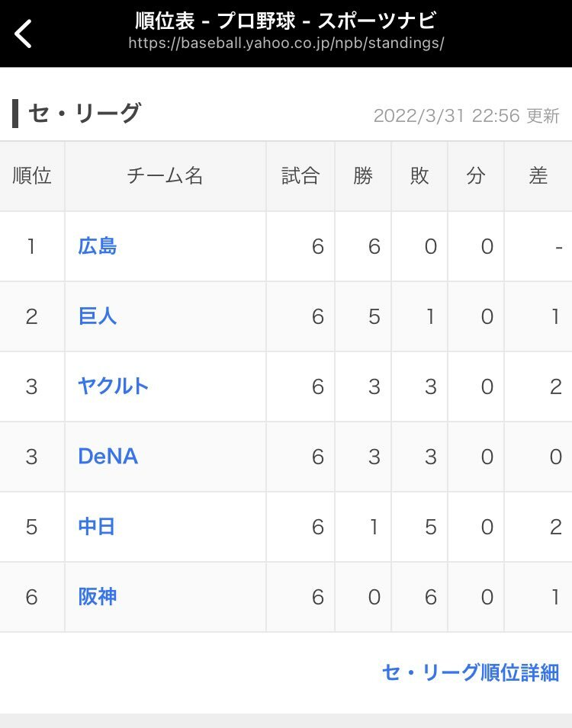Click the page URL text in header

[x=286, y=43]
